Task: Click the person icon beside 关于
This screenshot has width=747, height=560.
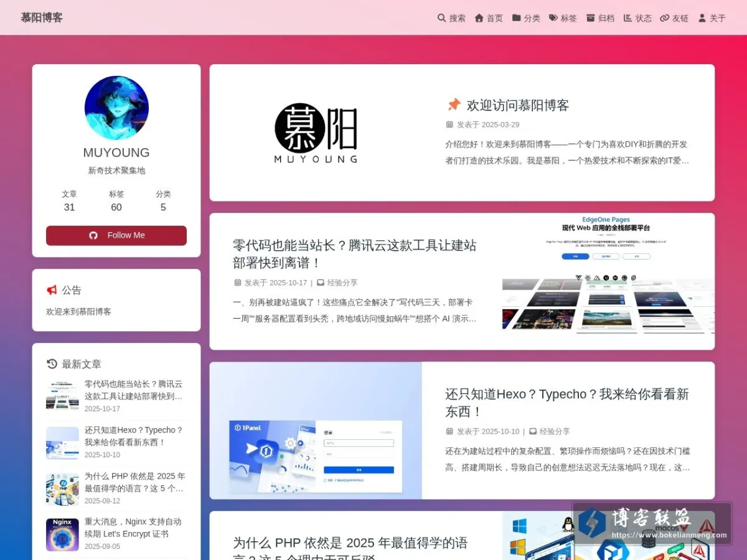Action: 702,18
